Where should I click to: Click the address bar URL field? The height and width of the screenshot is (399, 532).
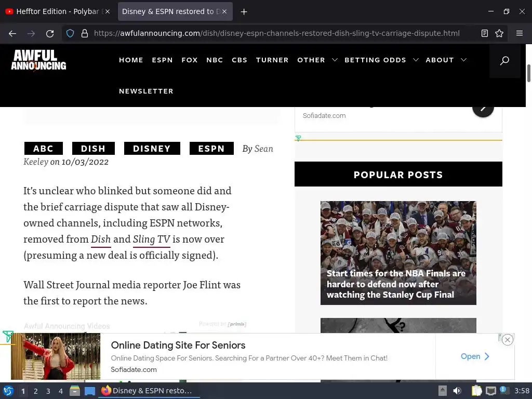click(276, 33)
